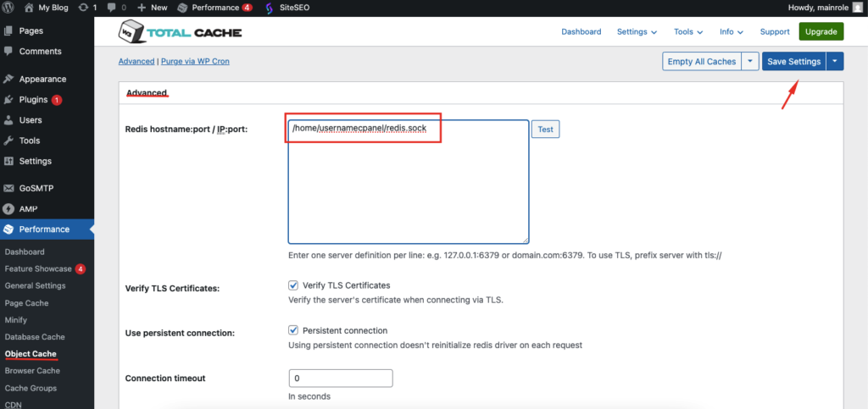Click the W3 Total Cache logo
Screen dimensions: 868x409
click(180, 32)
